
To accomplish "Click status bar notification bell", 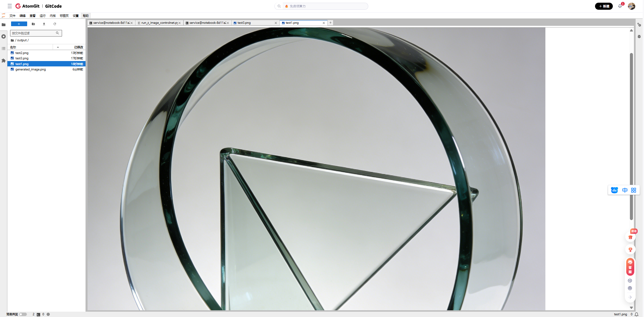I will (x=636, y=314).
